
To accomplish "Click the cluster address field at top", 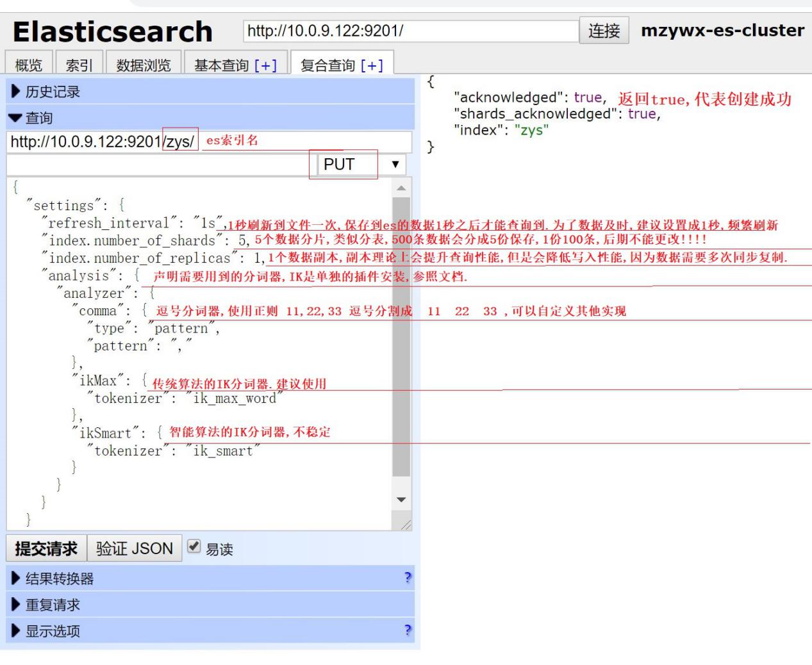I will coord(410,31).
